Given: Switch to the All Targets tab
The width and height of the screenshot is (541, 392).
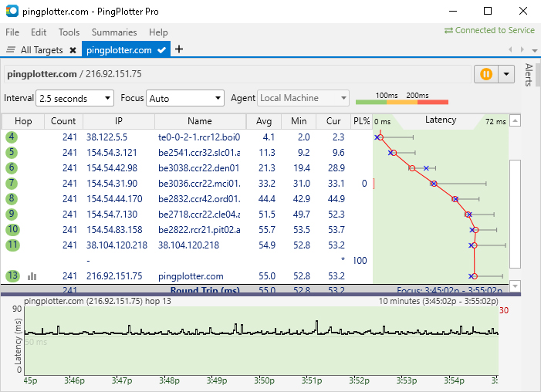Looking at the screenshot, I should 42,50.
